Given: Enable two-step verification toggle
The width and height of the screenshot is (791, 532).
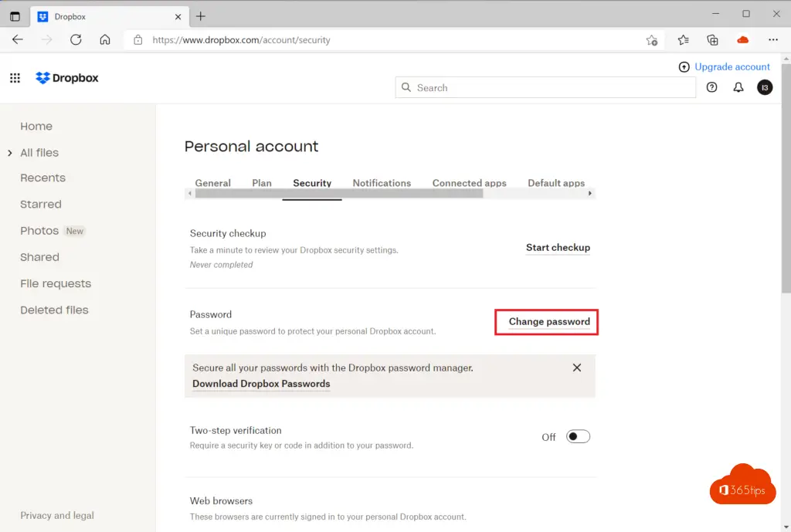Looking at the screenshot, I should click(x=578, y=436).
